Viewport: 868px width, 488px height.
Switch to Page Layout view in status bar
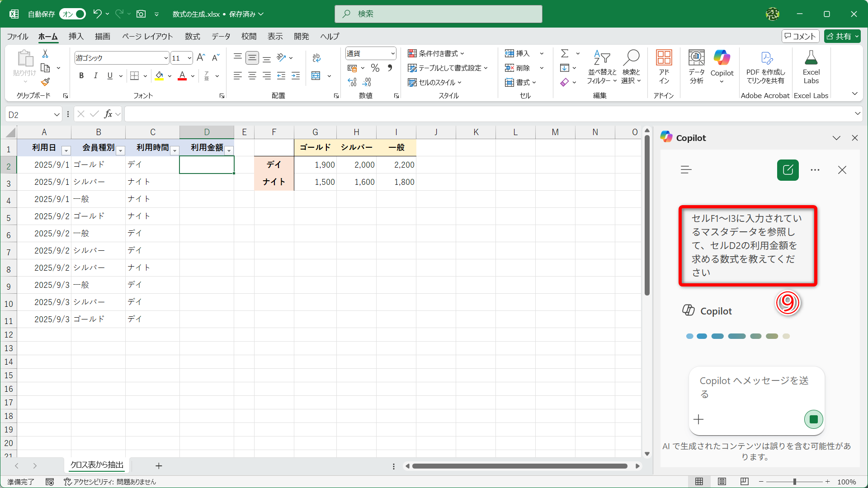click(x=722, y=482)
